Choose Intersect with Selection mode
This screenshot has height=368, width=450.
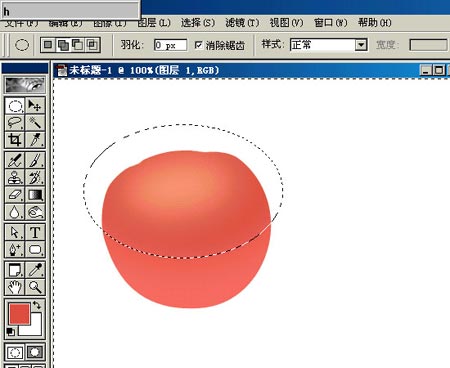click(92, 45)
